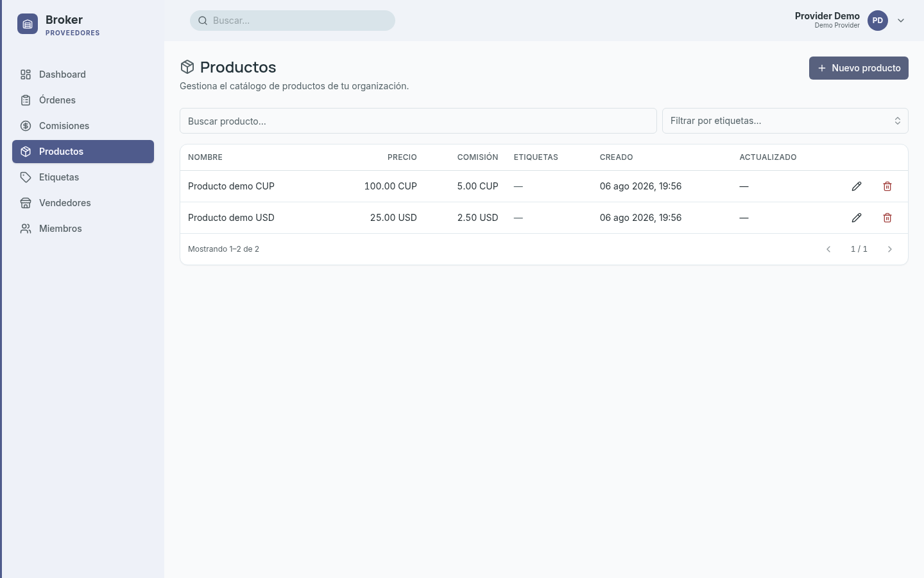Viewport: 924px width, 578px height.
Task: Expand the user account chevron menu
Action: tap(901, 21)
